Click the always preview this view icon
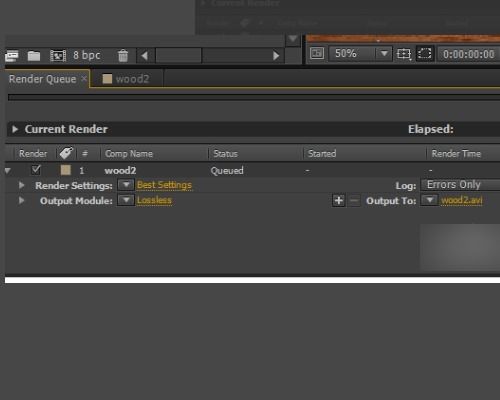500x400 pixels. coord(317,53)
